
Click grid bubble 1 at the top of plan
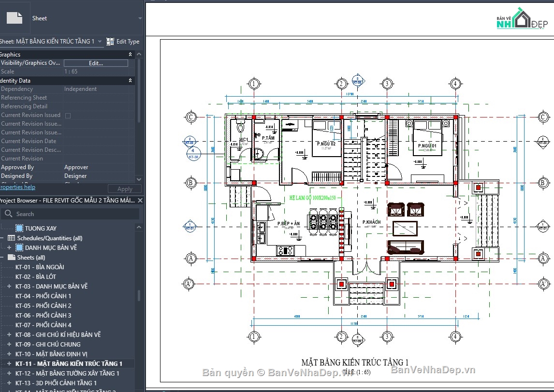[254, 84]
